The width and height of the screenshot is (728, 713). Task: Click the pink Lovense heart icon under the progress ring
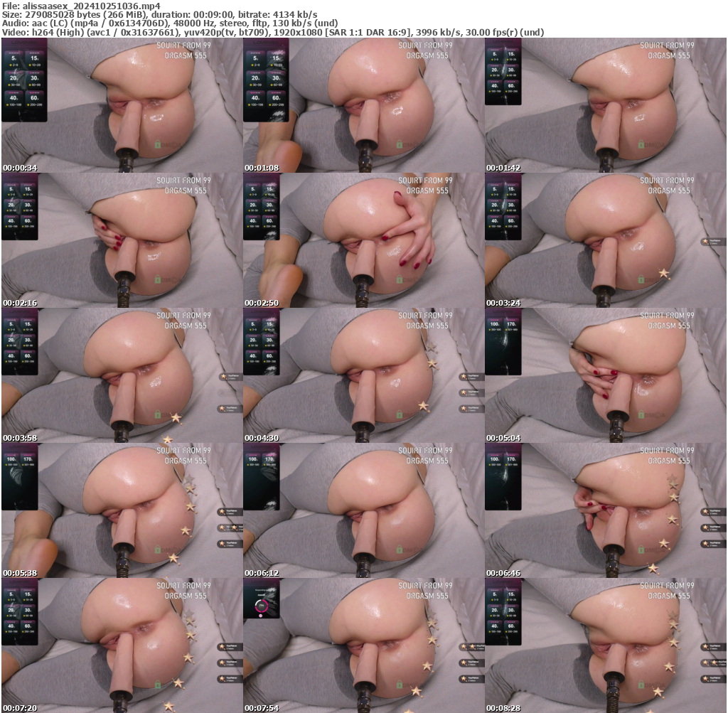[x=261, y=616]
